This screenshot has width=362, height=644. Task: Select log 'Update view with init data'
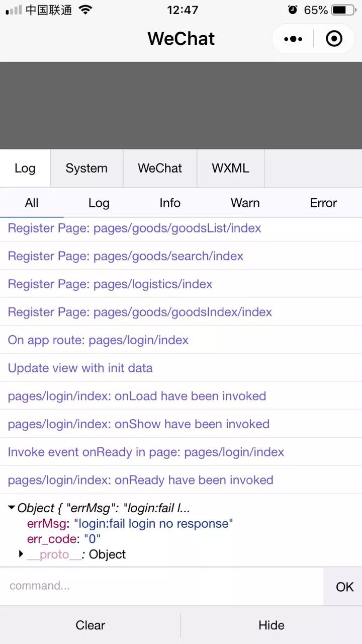click(x=181, y=368)
